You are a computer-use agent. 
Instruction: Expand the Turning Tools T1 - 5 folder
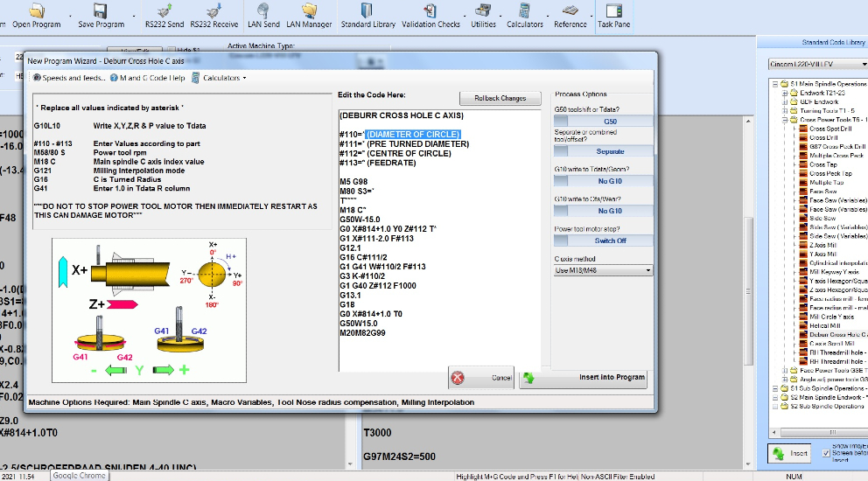click(x=783, y=111)
